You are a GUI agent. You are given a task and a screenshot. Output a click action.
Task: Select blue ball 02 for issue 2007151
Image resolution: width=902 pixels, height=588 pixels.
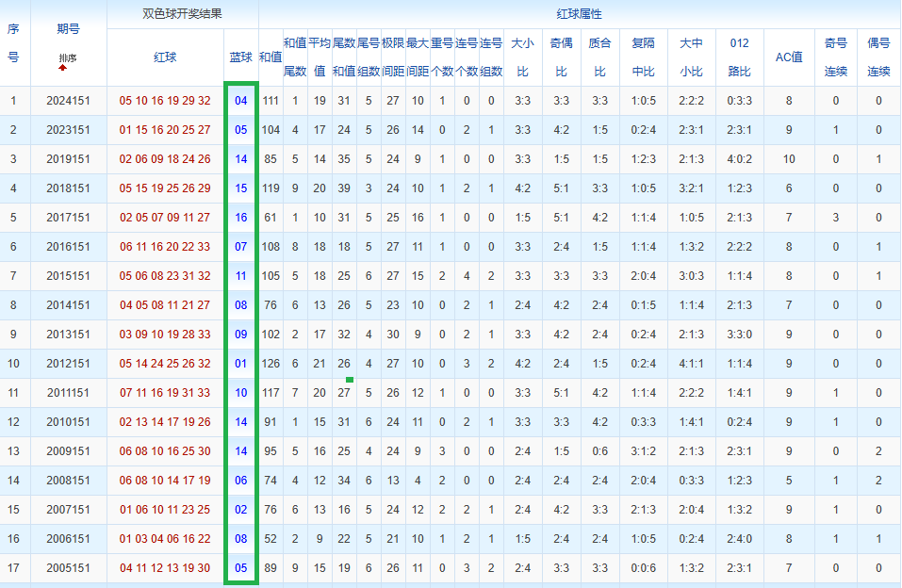241,510
